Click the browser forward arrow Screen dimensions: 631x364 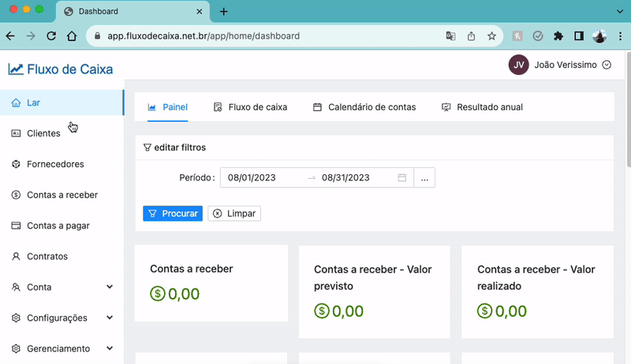(x=31, y=36)
